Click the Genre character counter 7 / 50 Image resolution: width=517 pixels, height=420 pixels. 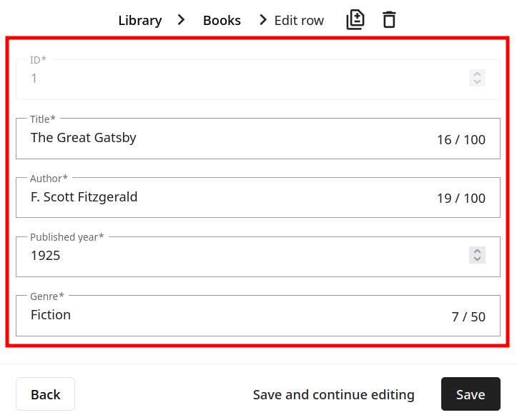click(468, 317)
